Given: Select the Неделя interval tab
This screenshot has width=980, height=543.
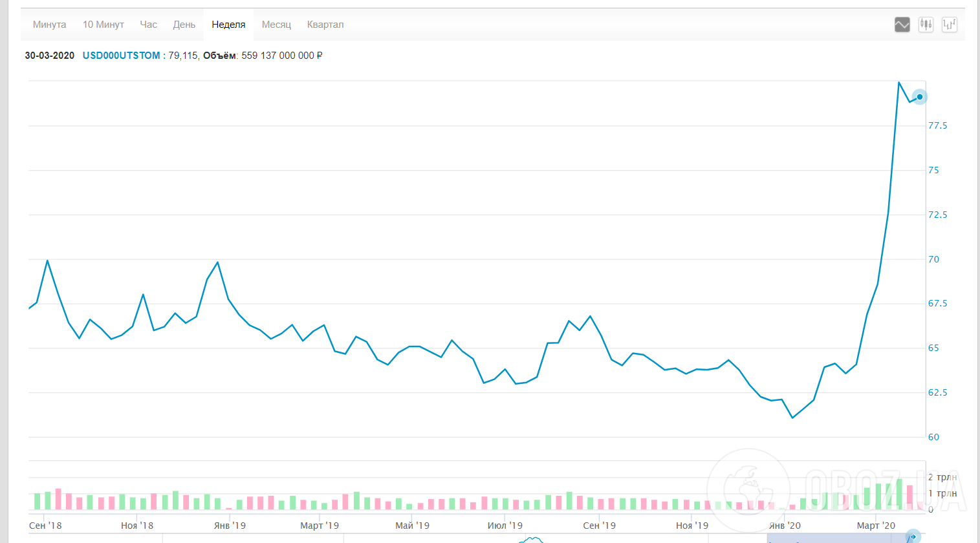Looking at the screenshot, I should 228,25.
